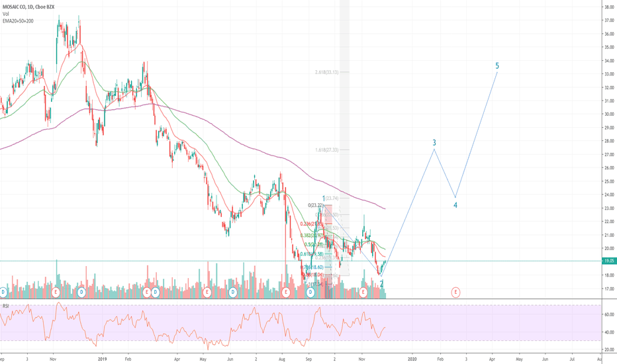Screen dimensions: 617x364
Task: Click the Elliott wave label 4
Action: click(455, 205)
